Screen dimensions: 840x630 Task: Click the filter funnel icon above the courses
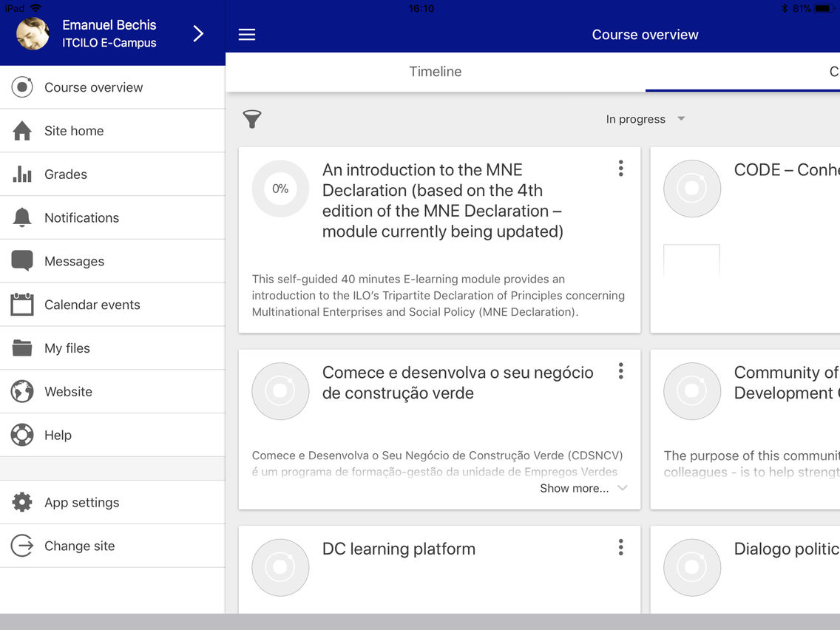pos(252,119)
